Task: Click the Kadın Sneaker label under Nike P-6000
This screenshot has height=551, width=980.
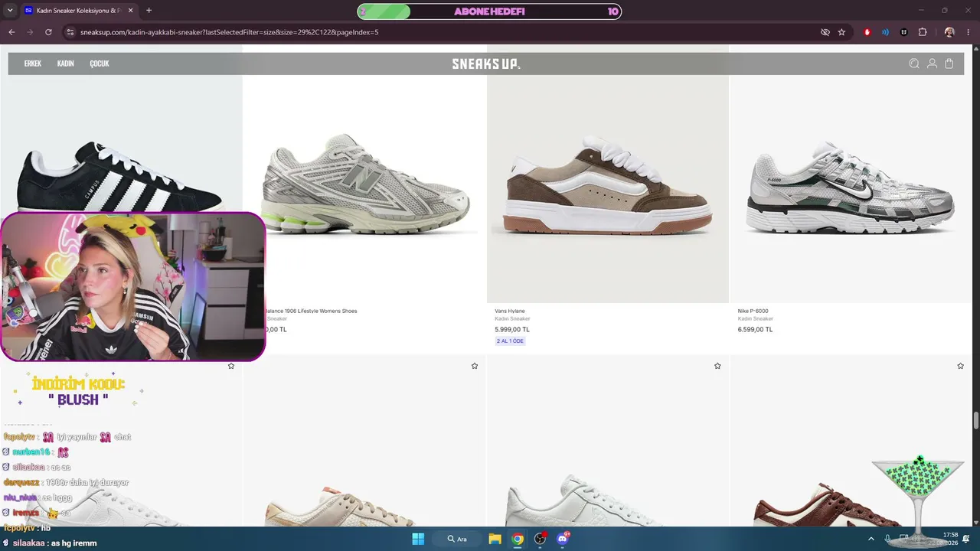Action: pos(755,319)
